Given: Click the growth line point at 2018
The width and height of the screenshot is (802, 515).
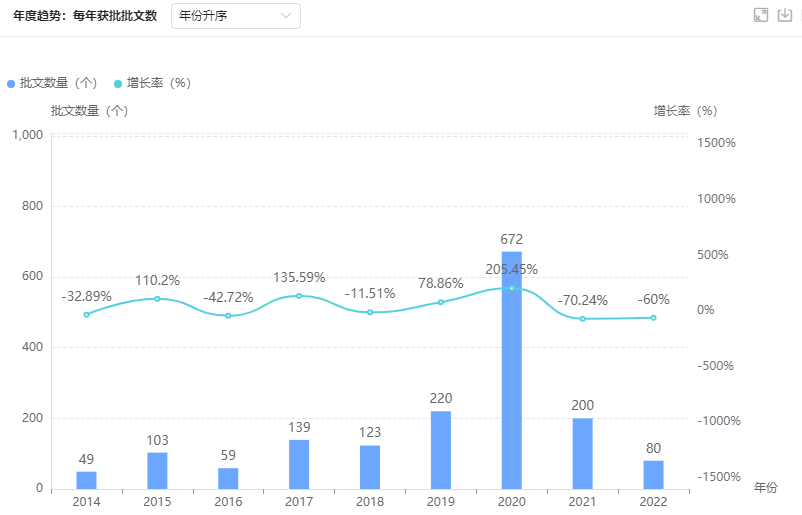Looking at the screenshot, I should pyautogui.click(x=370, y=312).
